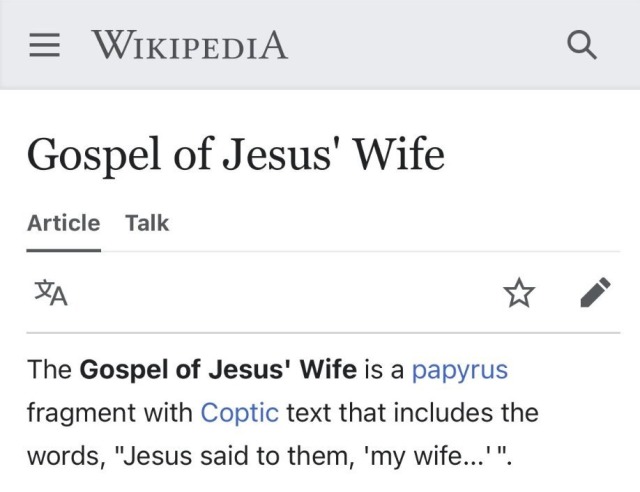The width and height of the screenshot is (640, 492).
Task: Click the words "is a" before papyrus
Action: (x=384, y=370)
